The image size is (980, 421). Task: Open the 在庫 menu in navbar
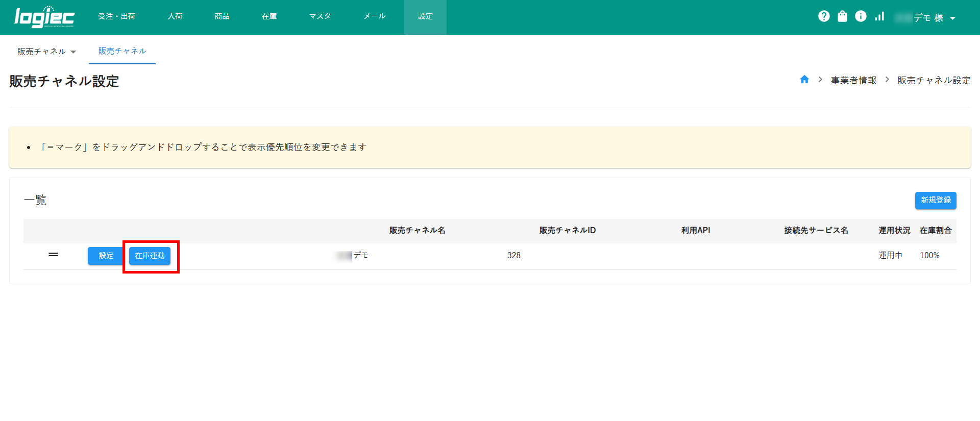(x=269, y=16)
